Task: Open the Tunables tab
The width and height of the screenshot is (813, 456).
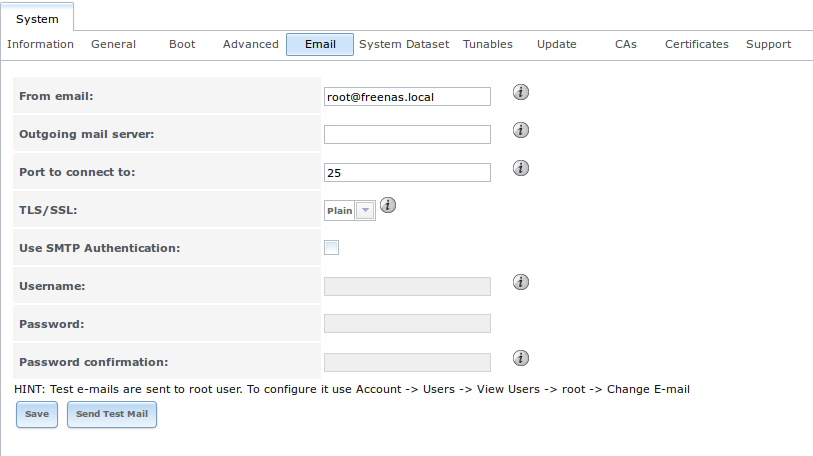Action: [x=487, y=44]
